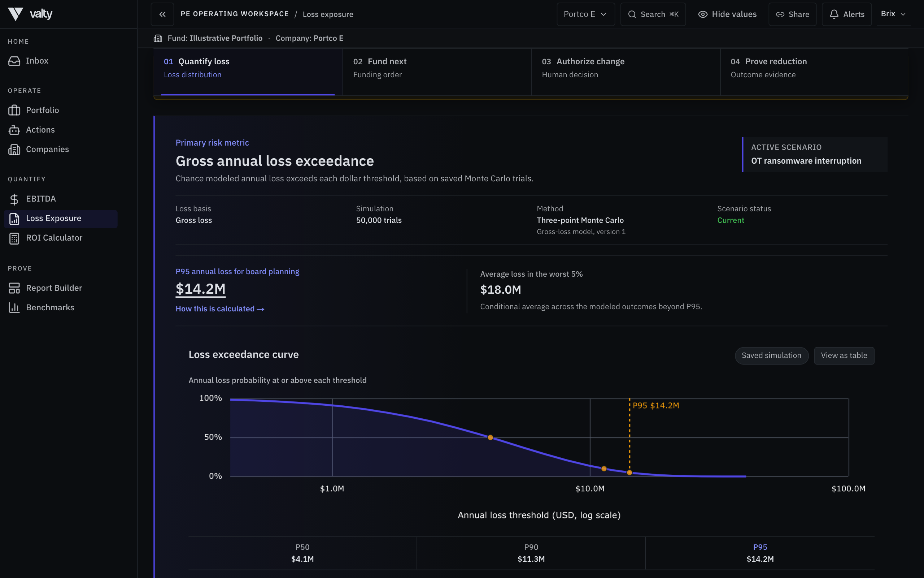924x578 pixels.
Task: Click the P90 marker on the curve
Action: pos(603,469)
